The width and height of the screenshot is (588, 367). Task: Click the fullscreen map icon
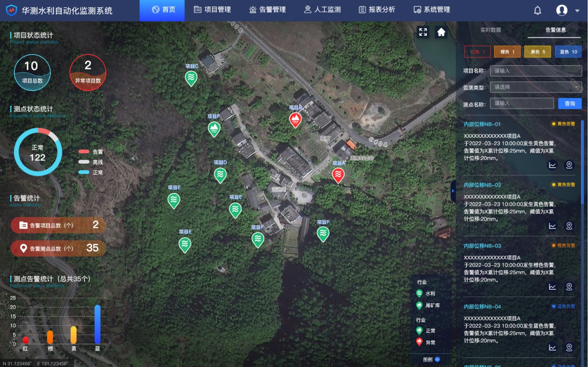pos(423,32)
